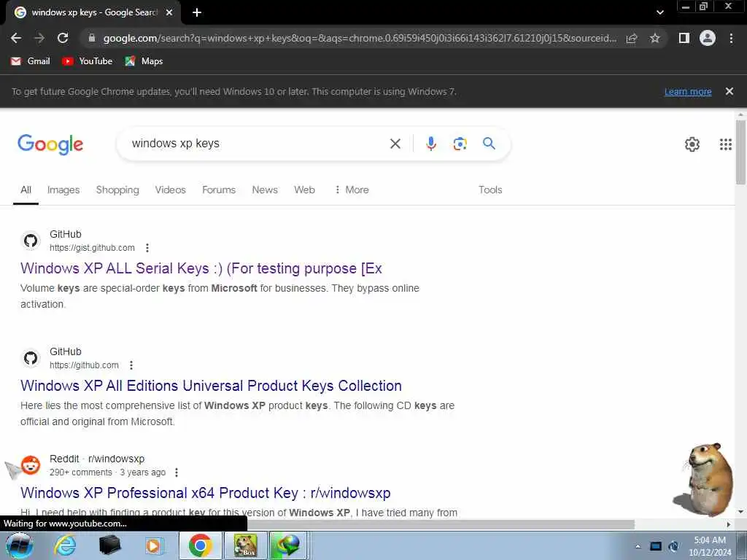Screen dimensions: 747x560
Task: Open the Chrome profile avatar
Action: [708, 38]
